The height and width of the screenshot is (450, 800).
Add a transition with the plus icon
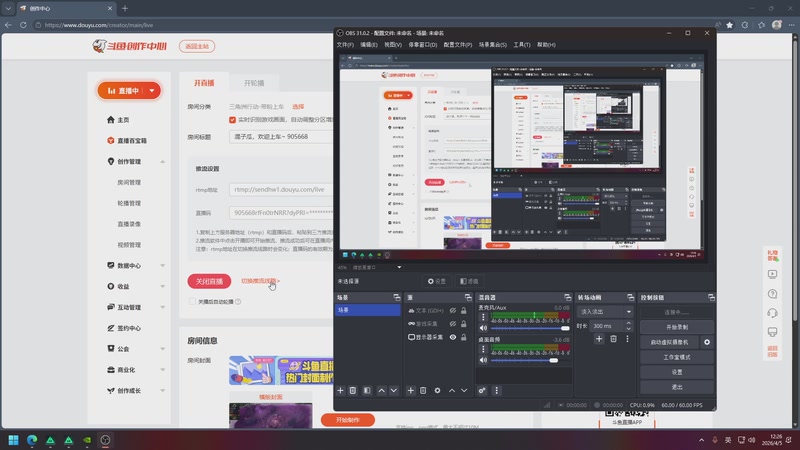599,339
